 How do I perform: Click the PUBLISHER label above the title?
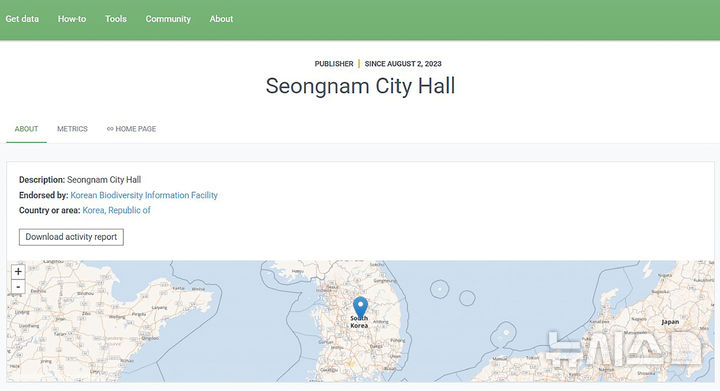point(334,64)
